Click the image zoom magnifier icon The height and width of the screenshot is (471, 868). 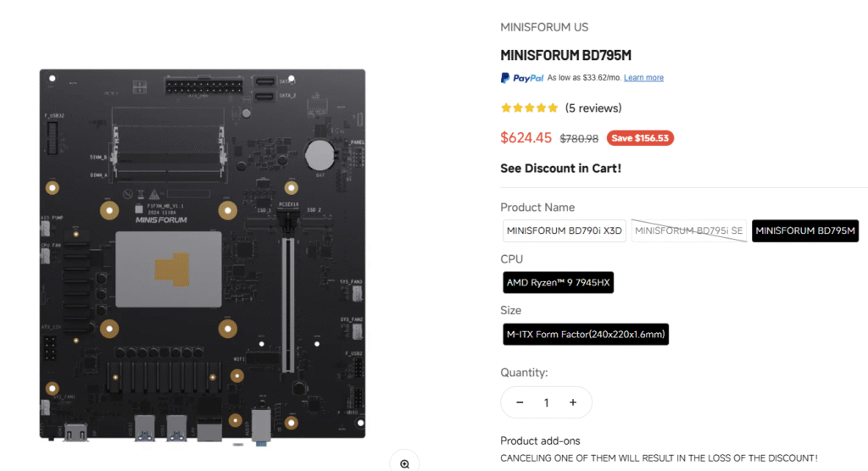tap(404, 463)
